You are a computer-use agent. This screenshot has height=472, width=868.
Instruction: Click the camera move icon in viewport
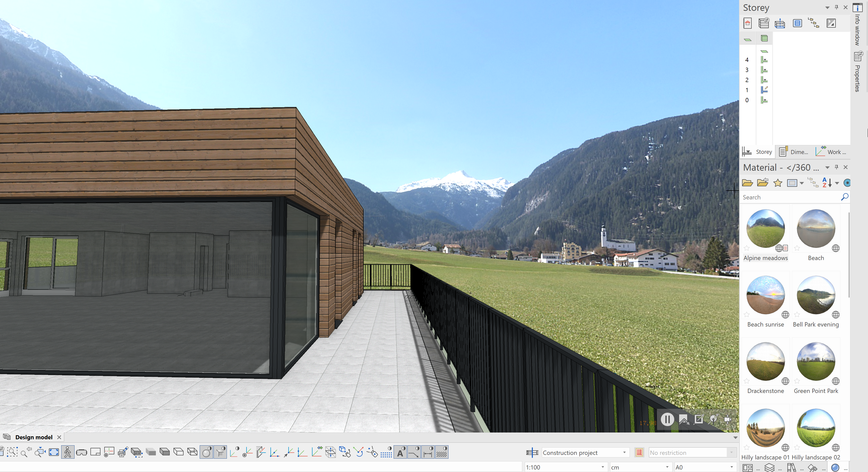[x=728, y=419]
